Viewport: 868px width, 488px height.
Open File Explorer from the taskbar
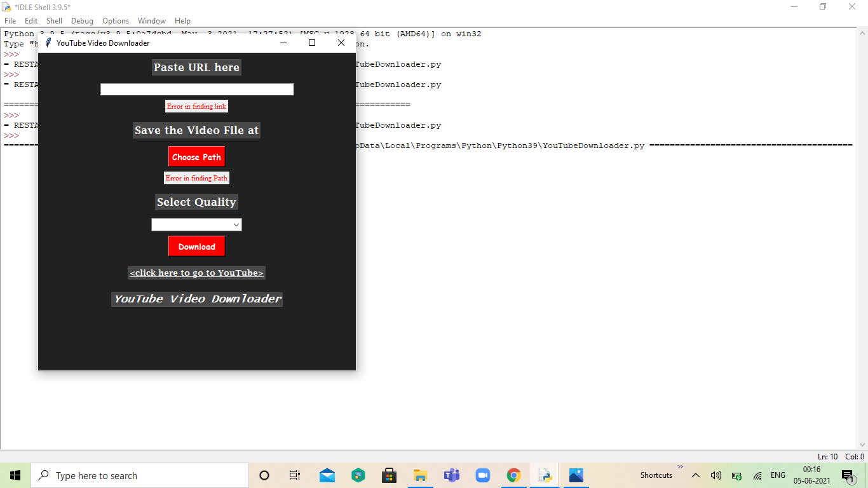pos(420,475)
